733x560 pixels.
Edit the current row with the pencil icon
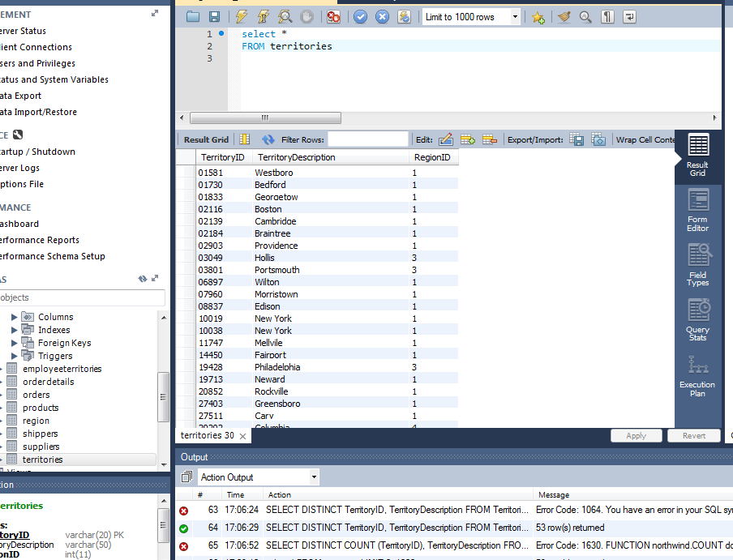pos(446,139)
